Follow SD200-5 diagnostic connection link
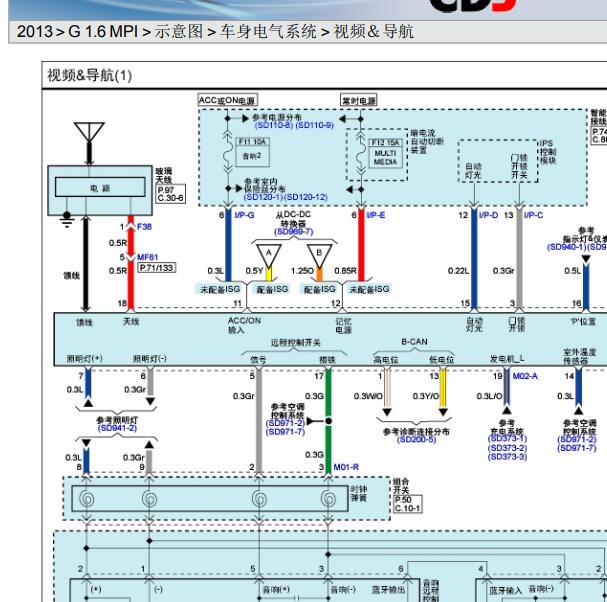 pos(416,439)
